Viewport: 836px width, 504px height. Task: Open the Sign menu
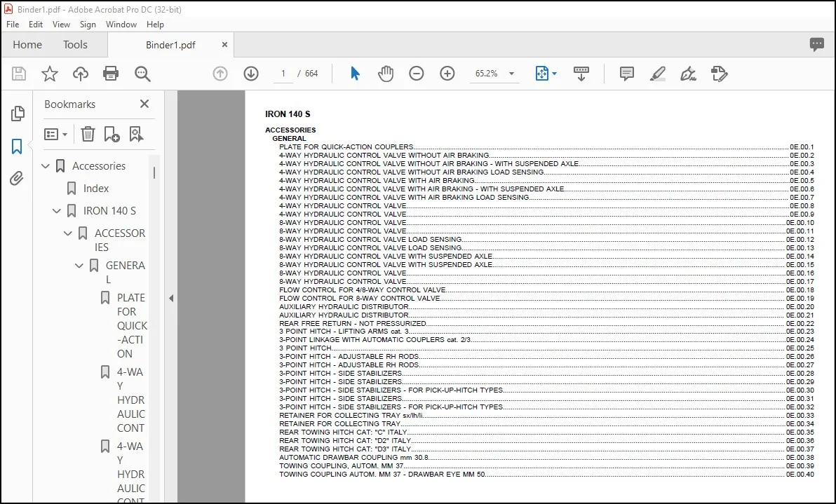tap(88, 25)
